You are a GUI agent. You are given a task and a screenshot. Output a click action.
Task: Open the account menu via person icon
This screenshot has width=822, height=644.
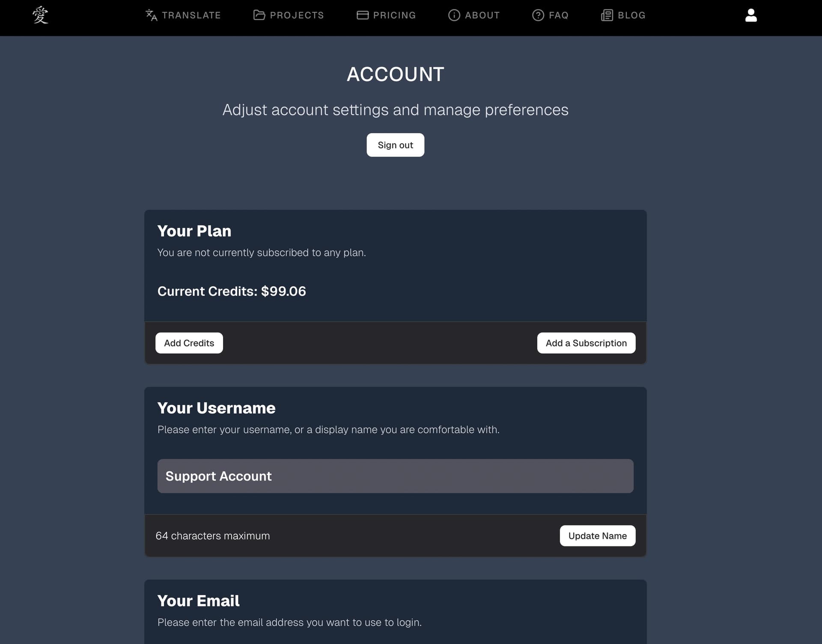point(751,16)
